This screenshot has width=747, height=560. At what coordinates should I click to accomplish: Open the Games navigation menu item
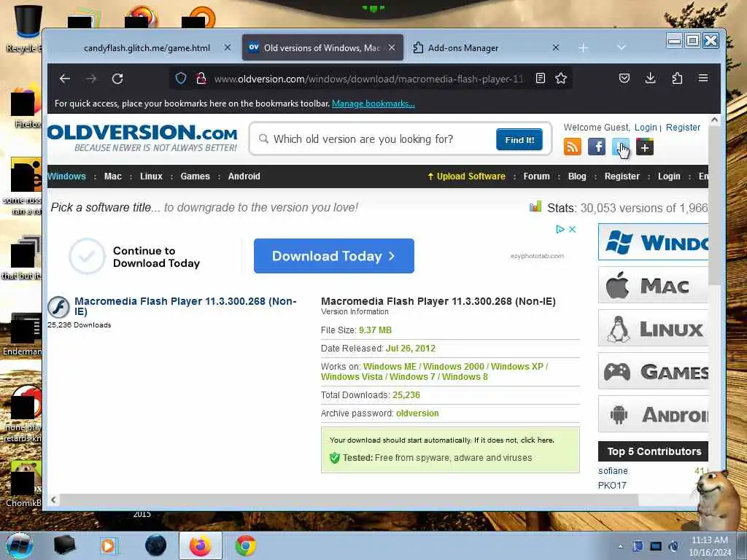[196, 176]
